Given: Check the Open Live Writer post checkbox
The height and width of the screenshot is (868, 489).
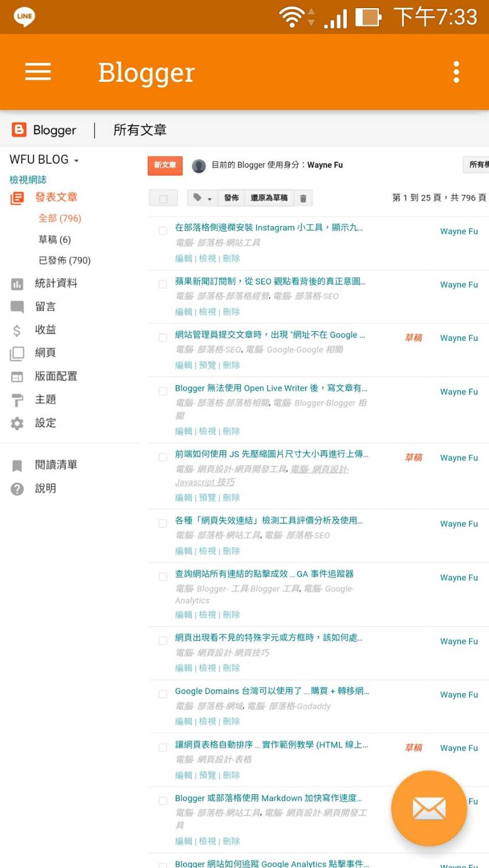Looking at the screenshot, I should 163,391.
